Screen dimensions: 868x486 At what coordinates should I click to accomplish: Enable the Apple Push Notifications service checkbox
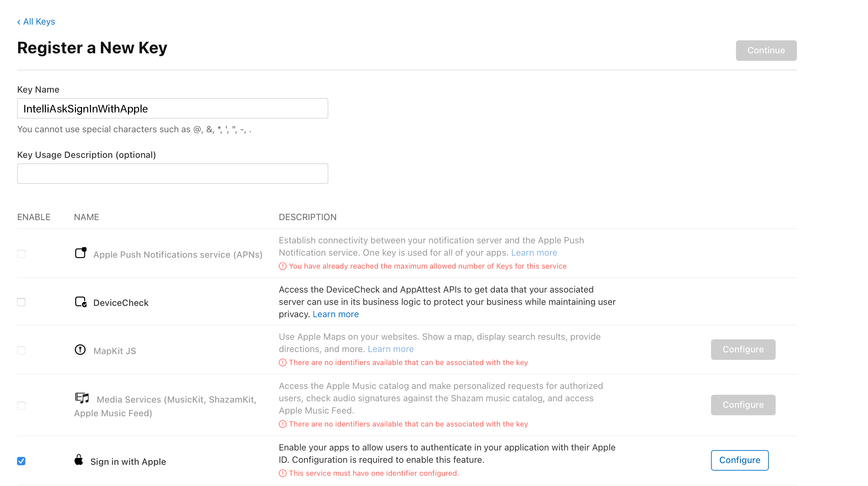coord(21,254)
